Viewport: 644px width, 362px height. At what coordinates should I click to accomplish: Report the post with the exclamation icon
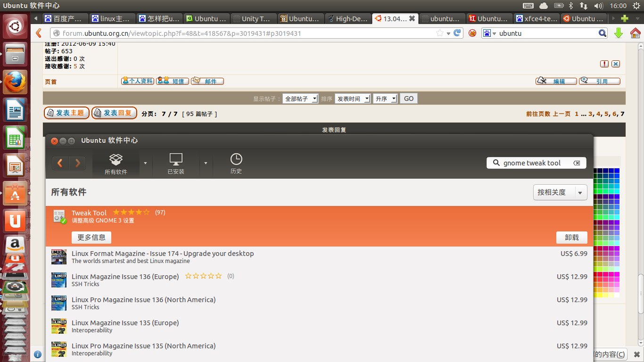604,64
